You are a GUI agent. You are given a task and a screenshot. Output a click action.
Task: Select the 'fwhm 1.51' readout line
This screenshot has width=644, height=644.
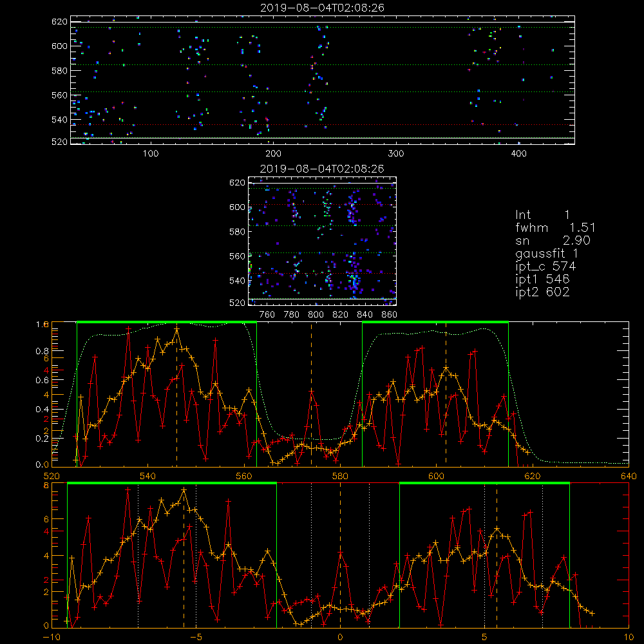[x=555, y=227]
